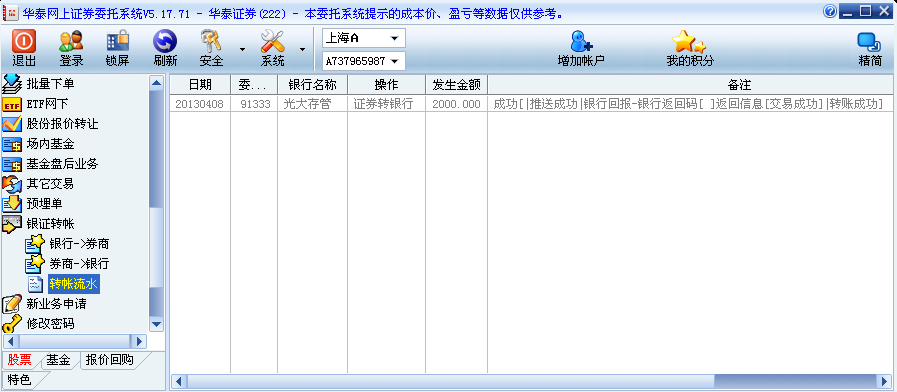
Task: Click sidebar scroll down arrow
Action: coord(156,324)
